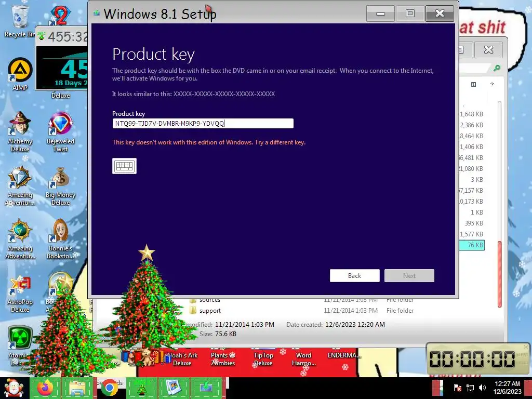Open Firefox from the taskbar
The height and width of the screenshot is (399, 532).
tap(45, 388)
